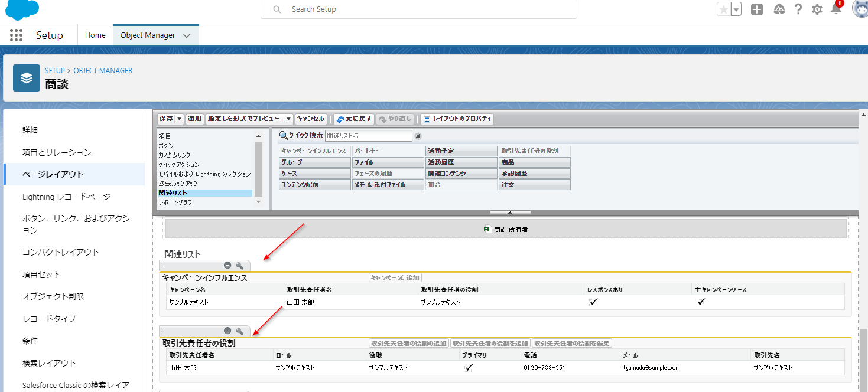This screenshot has height=392, width=868.
Task: Follow the SETUP breadcrumb link
Action: tap(55, 70)
